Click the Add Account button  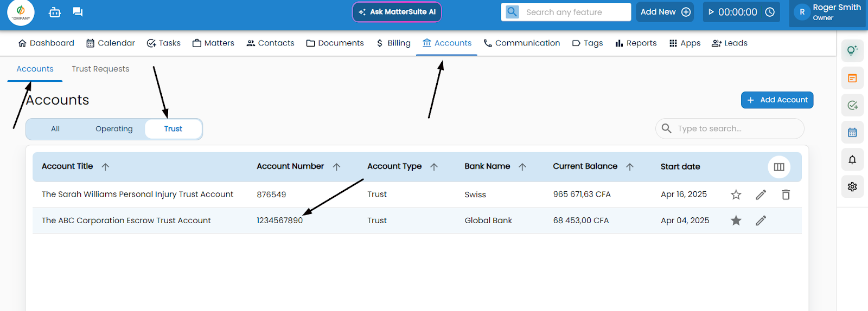pyautogui.click(x=777, y=100)
